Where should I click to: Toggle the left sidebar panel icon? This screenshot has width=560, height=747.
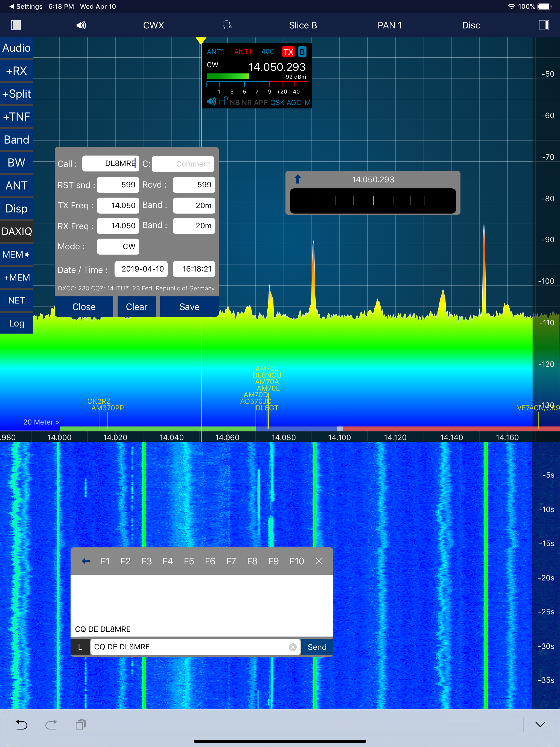16,25
